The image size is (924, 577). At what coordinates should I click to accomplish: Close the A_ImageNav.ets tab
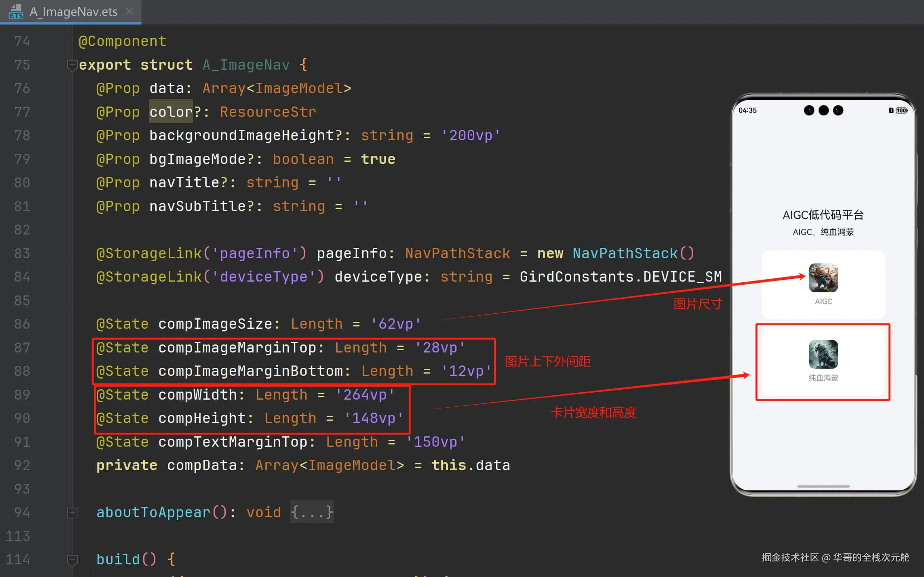(130, 11)
